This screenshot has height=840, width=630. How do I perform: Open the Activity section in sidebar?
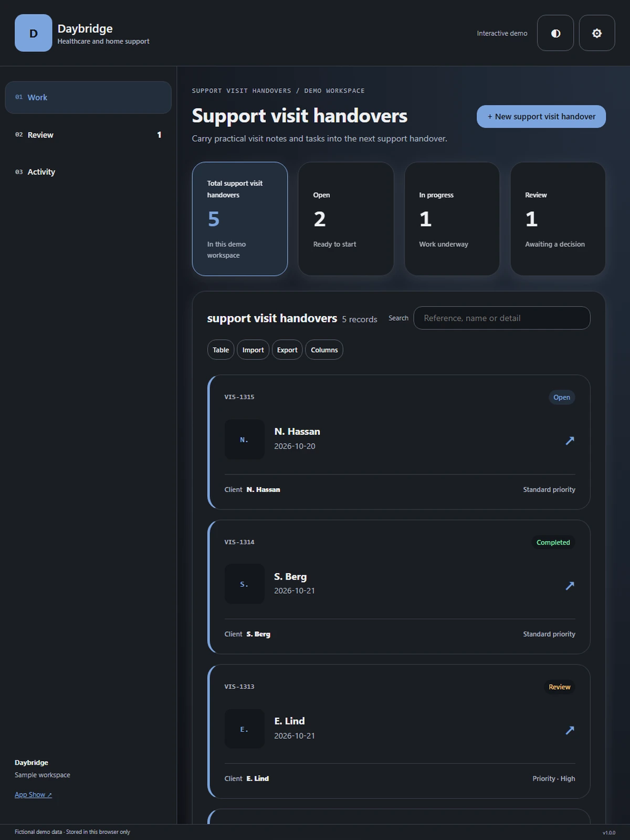point(88,172)
